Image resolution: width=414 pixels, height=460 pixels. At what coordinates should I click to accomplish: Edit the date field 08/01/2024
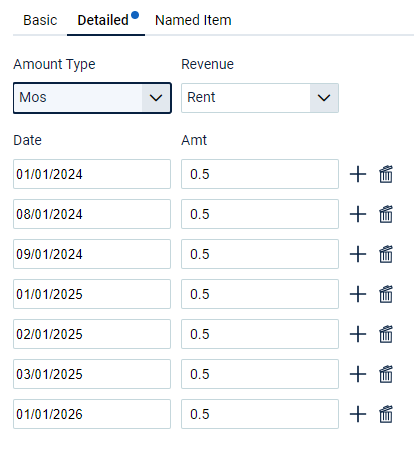click(92, 214)
